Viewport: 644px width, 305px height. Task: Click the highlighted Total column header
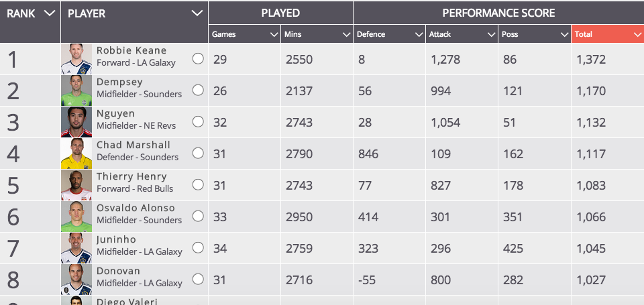tap(608, 34)
